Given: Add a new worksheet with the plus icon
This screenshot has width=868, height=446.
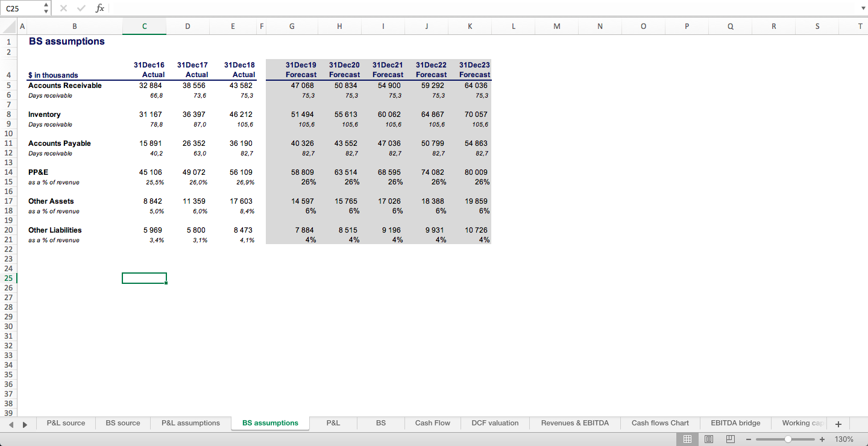Looking at the screenshot, I should click(838, 424).
